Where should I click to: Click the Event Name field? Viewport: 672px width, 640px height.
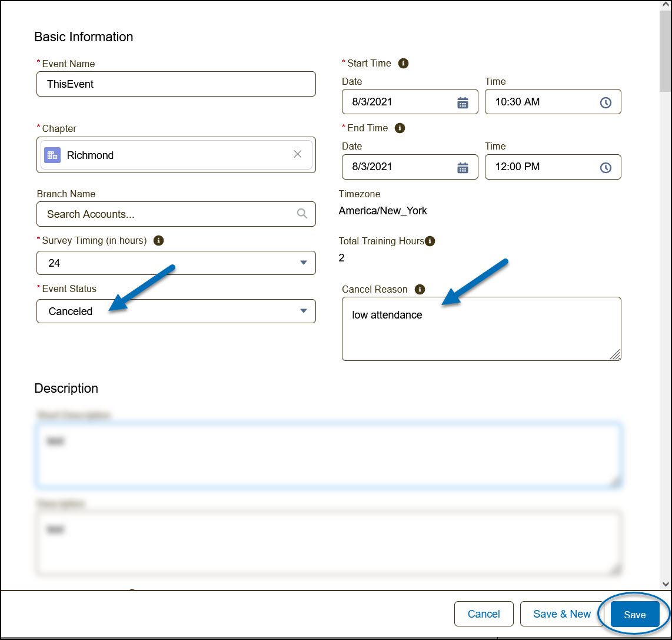click(x=176, y=84)
